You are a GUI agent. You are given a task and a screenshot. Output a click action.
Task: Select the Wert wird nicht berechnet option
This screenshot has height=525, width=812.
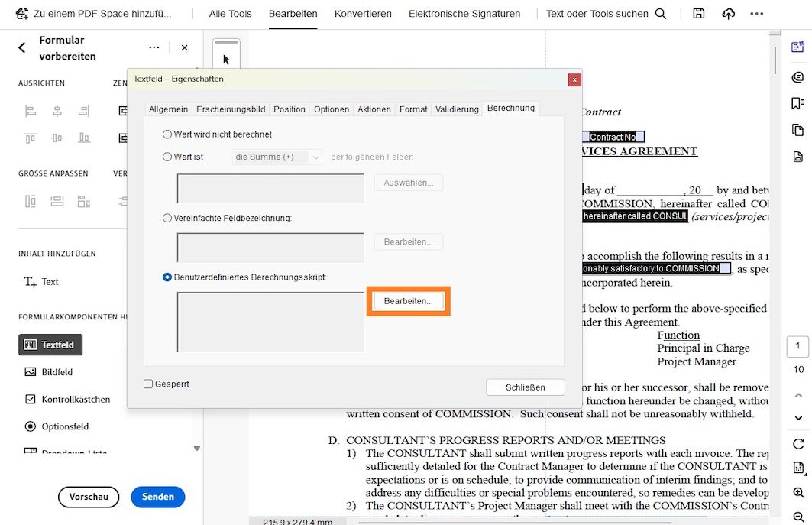(x=167, y=134)
